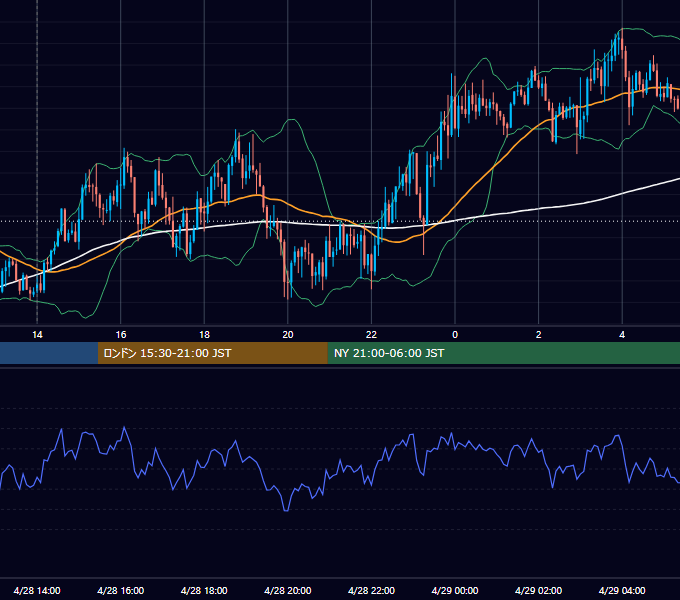This screenshot has height=600, width=680.
Task: Select the NY 21:00-06:00 JST session bar
Action: [x=503, y=353]
